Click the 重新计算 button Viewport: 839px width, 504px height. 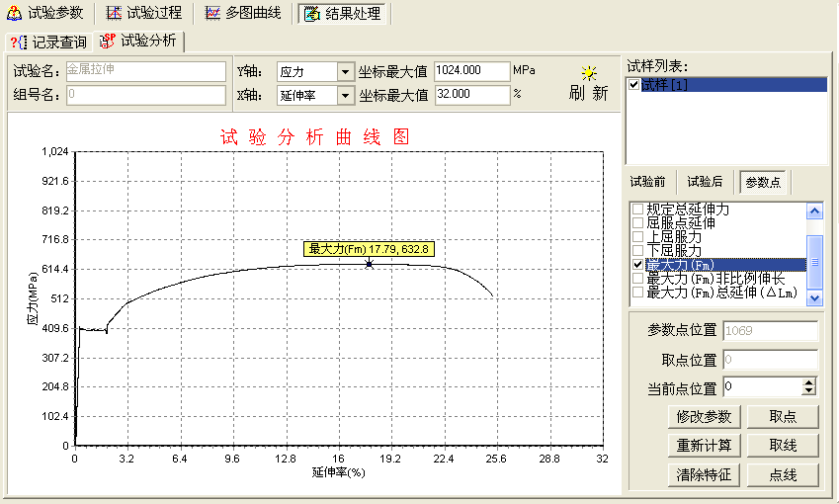pos(704,445)
